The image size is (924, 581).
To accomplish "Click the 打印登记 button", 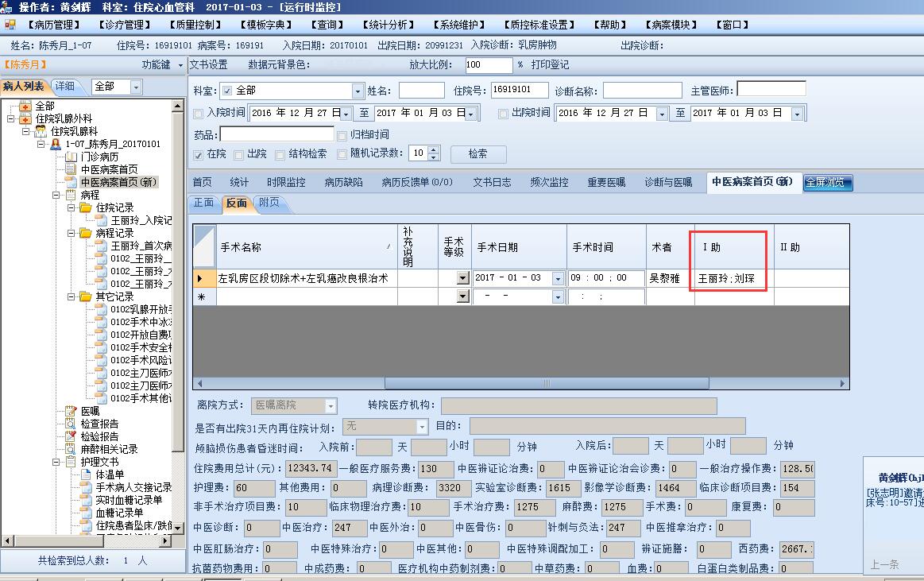I will pyautogui.click(x=550, y=65).
